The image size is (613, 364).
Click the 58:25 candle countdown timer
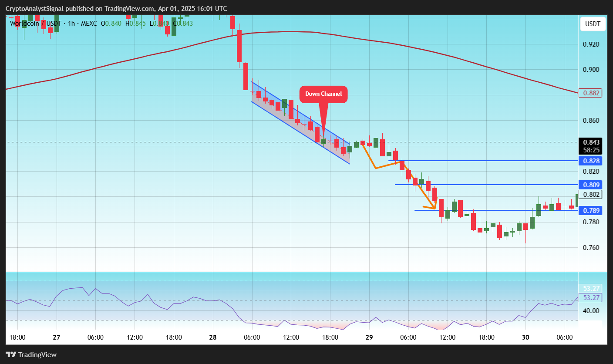590,150
